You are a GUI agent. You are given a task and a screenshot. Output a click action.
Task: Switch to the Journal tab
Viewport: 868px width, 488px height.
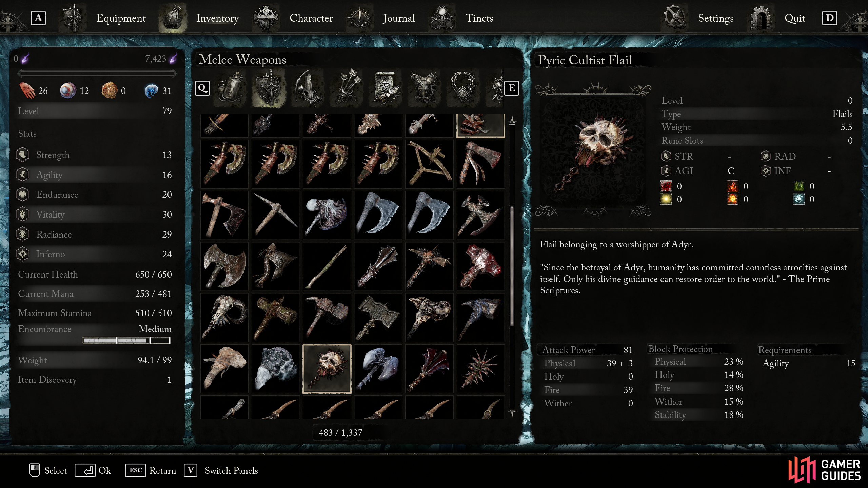point(399,18)
